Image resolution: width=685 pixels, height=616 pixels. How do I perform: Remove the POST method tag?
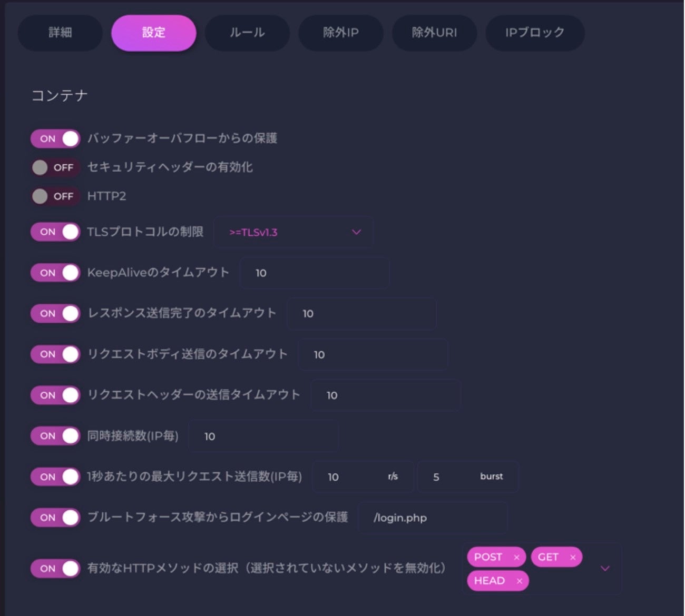coord(516,558)
